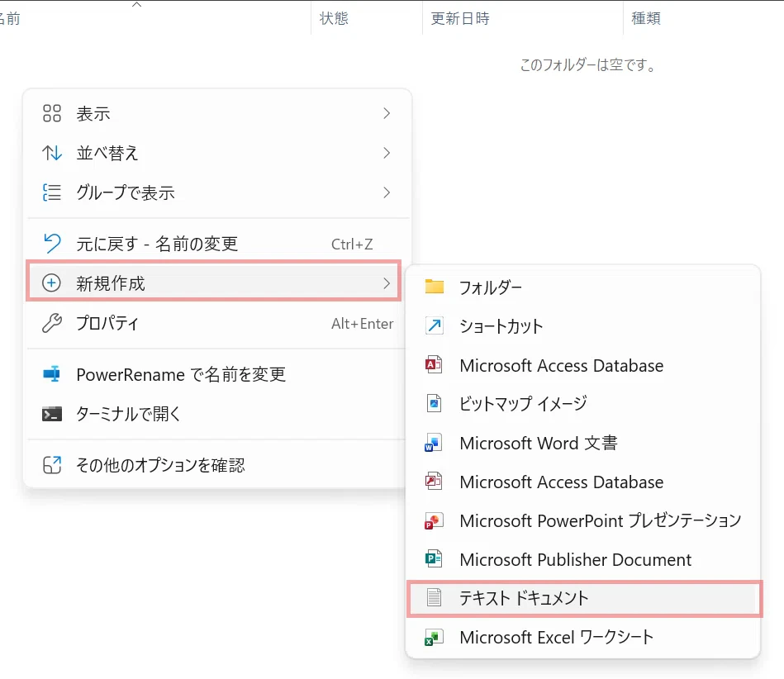Expand the 並べ替え submenu chevron
This screenshot has height=679, width=784.
click(386, 153)
